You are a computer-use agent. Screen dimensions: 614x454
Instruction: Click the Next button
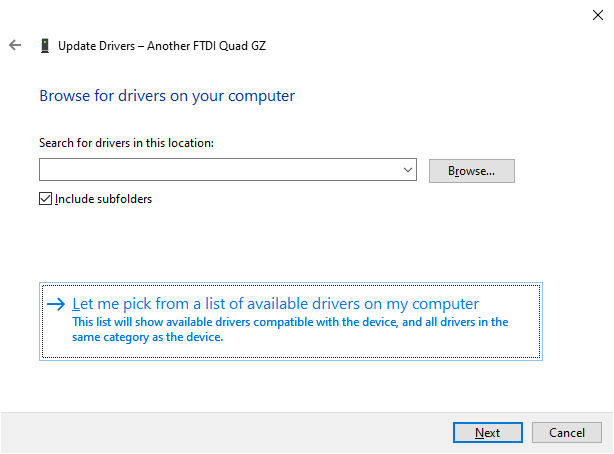(487, 433)
